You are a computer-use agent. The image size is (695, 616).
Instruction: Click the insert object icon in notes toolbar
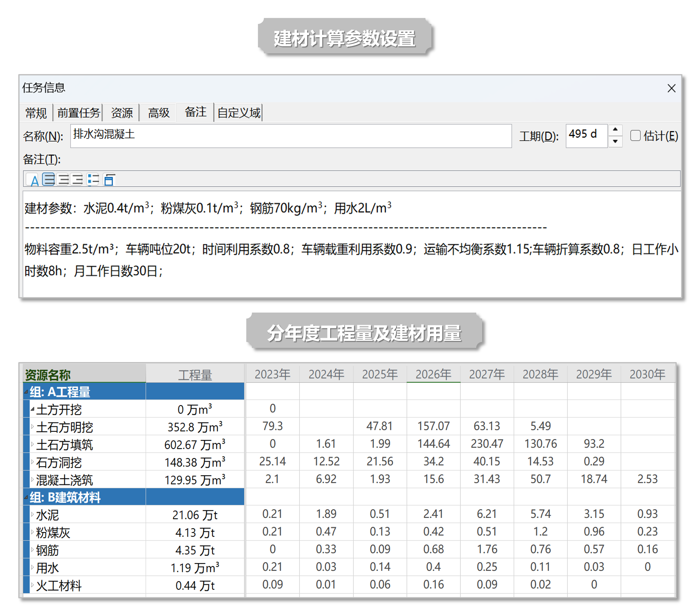(x=109, y=179)
